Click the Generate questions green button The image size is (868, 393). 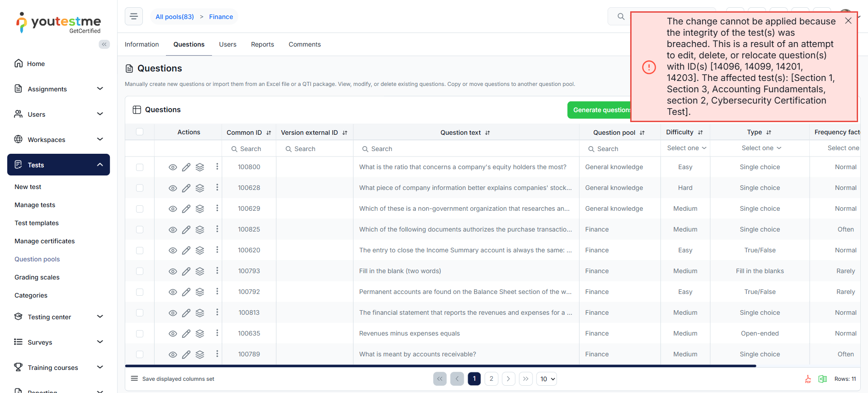[599, 110]
